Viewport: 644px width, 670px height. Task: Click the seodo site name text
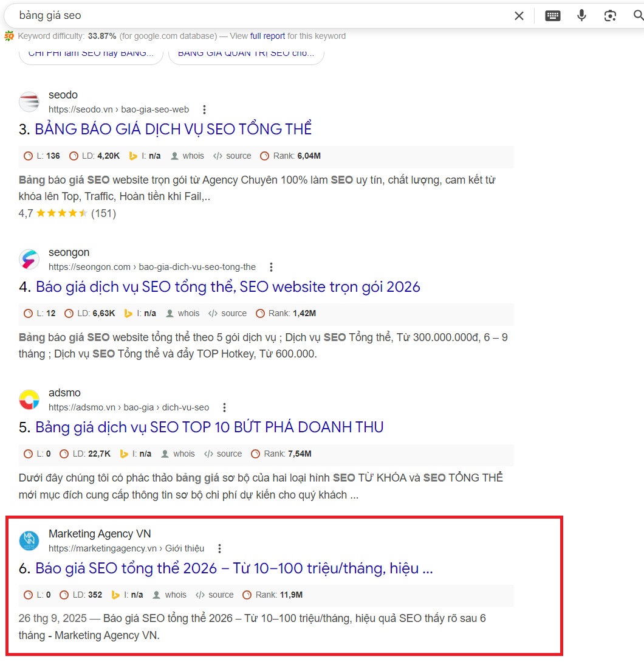pyautogui.click(x=63, y=95)
